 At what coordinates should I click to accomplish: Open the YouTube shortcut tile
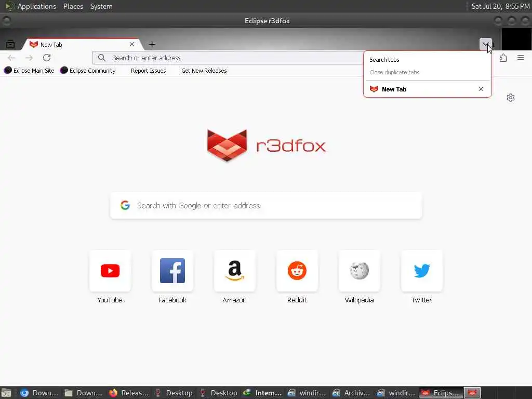click(110, 271)
